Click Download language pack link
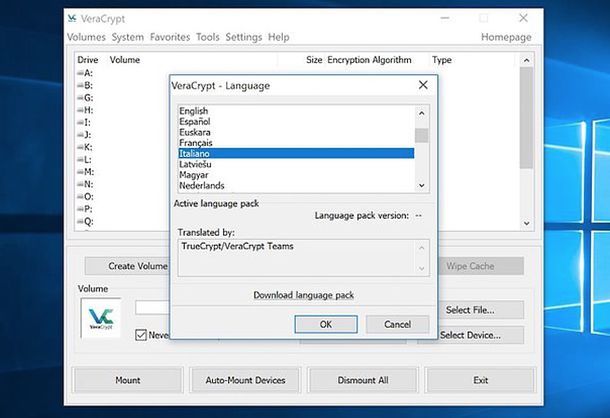This screenshot has width=610, height=418. point(303,295)
